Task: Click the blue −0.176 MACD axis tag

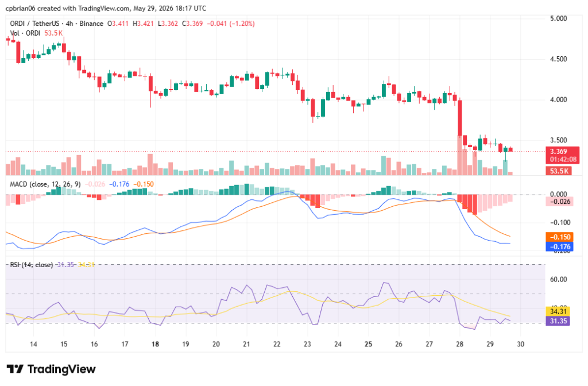Action: pos(559,247)
